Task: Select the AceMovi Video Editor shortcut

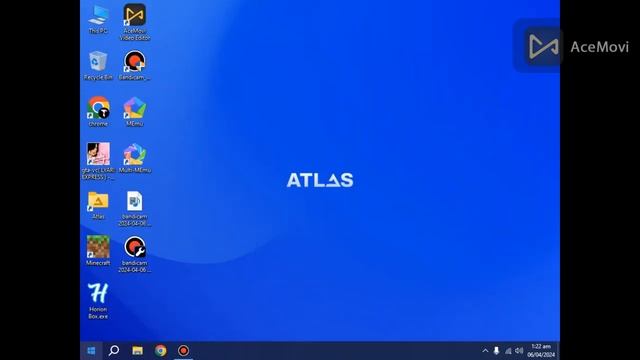Action: click(135, 22)
